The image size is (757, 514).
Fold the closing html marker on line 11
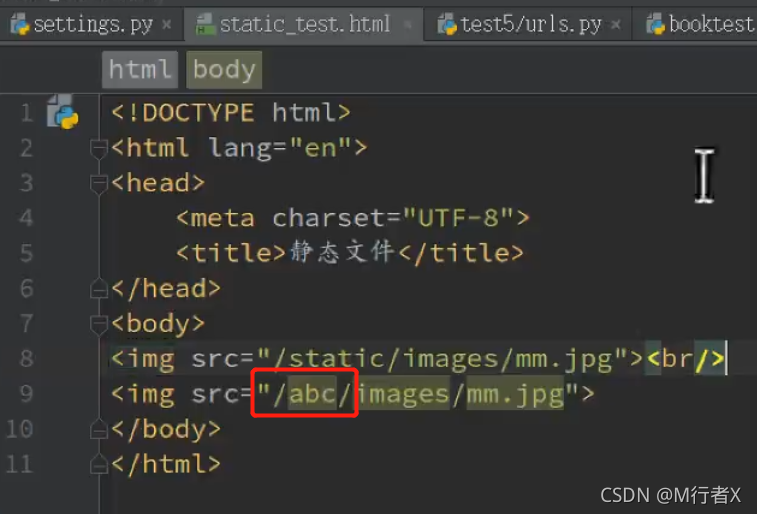point(98,464)
